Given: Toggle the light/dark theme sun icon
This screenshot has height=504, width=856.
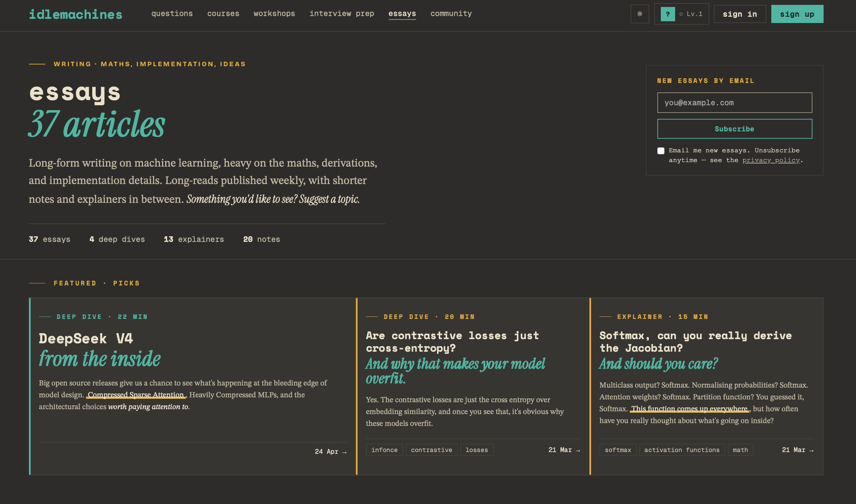Looking at the screenshot, I should point(640,14).
